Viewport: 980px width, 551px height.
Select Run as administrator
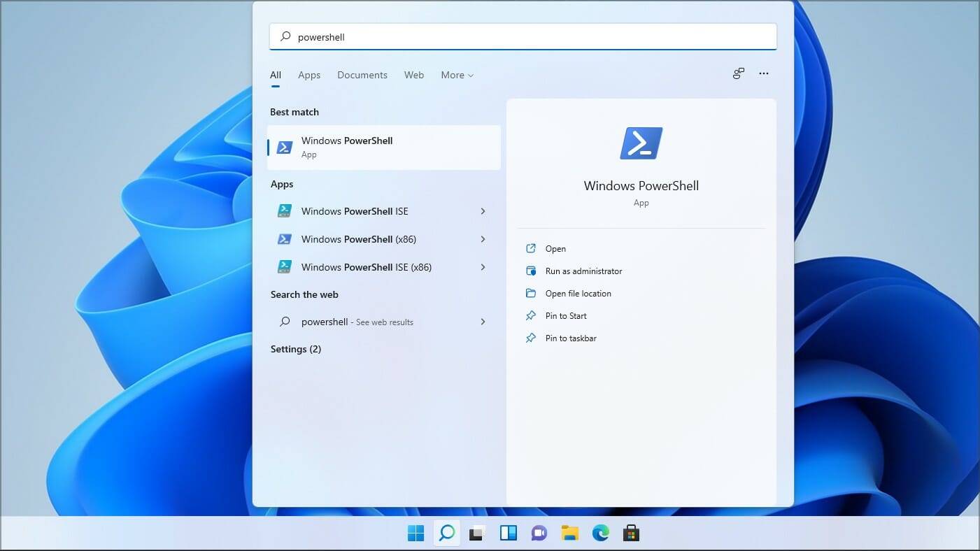pos(583,271)
